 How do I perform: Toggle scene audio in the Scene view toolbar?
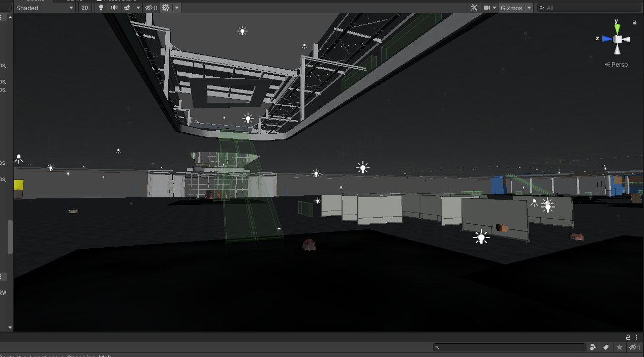[114, 8]
